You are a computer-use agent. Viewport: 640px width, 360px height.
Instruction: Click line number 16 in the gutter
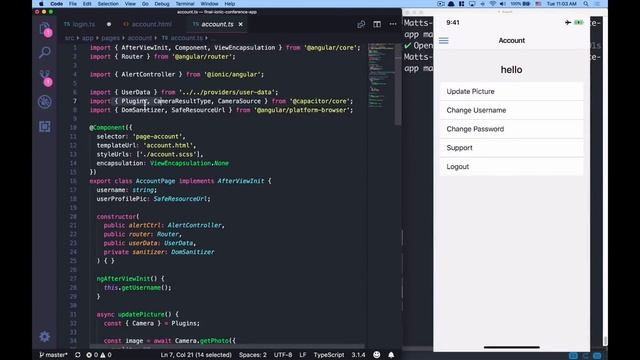73,181
